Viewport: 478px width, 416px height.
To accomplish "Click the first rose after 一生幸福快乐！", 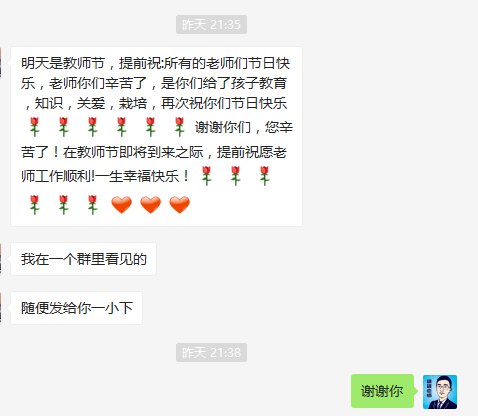I will (207, 176).
